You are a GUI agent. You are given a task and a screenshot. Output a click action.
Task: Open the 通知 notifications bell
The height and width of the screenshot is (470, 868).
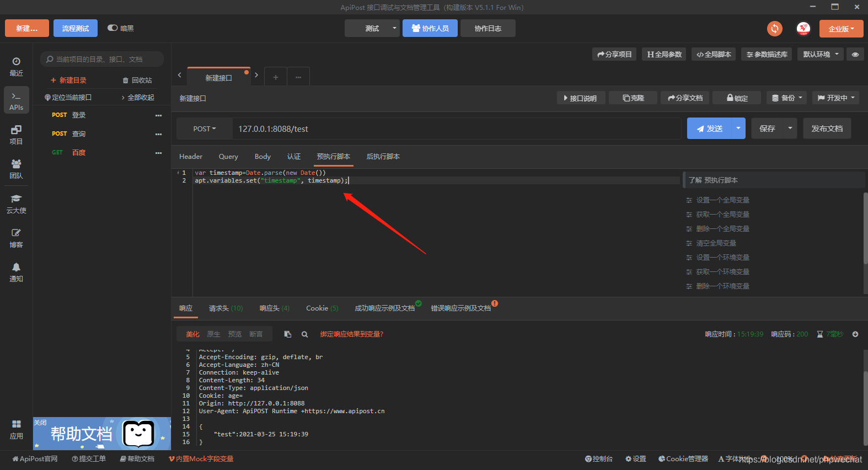16,272
